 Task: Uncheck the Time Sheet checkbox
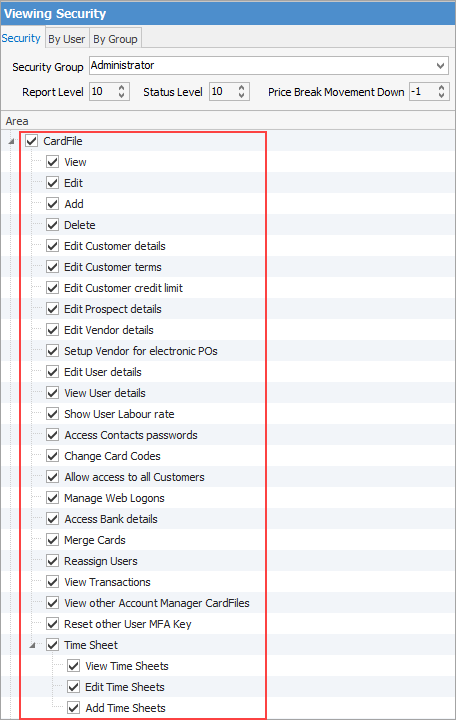[x=52, y=645]
